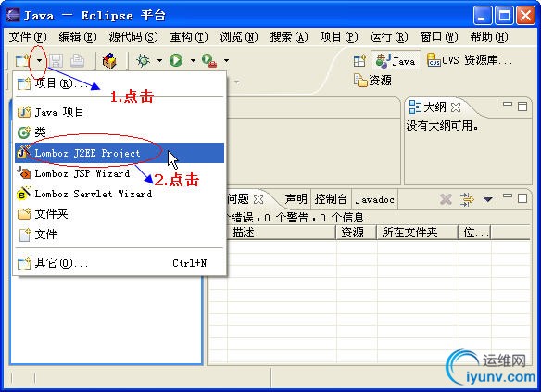Switch to the Java perspective button

396,61
